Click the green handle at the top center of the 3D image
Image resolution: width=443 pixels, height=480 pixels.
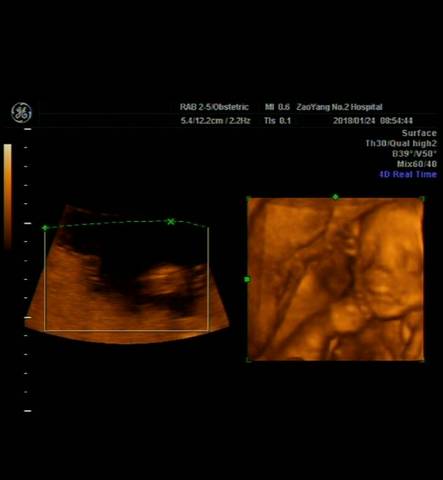click(335, 197)
